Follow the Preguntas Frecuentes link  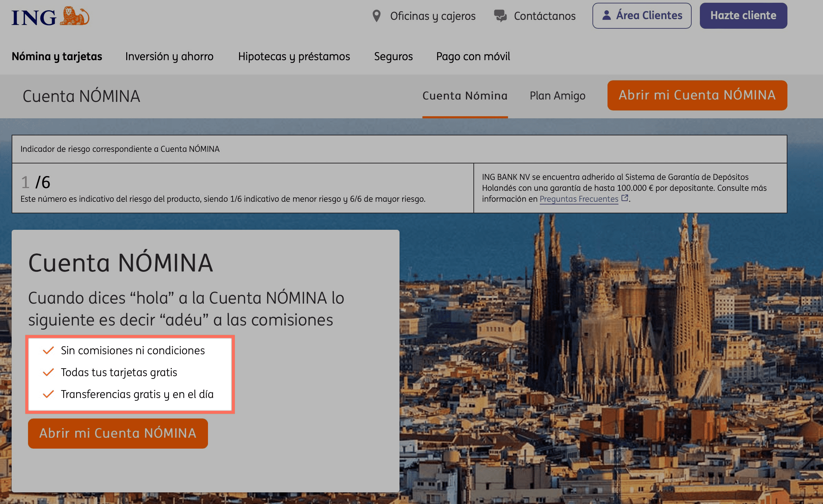coord(579,199)
